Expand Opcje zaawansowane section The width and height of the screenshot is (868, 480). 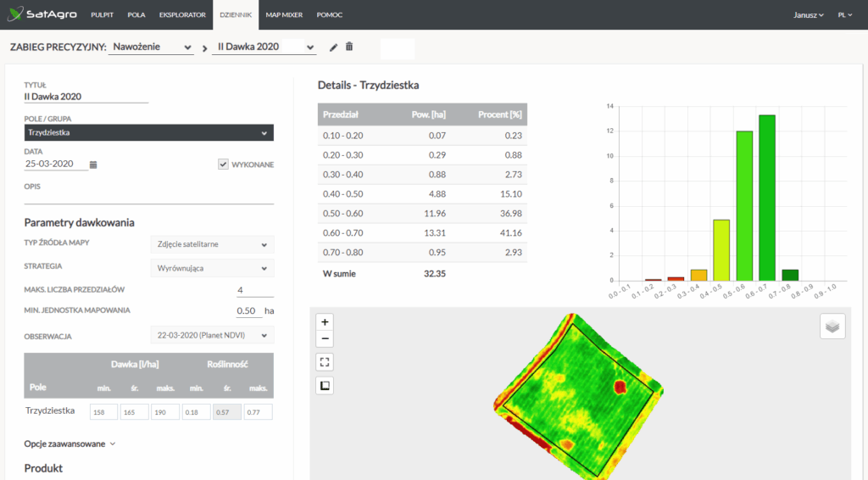pos(70,443)
